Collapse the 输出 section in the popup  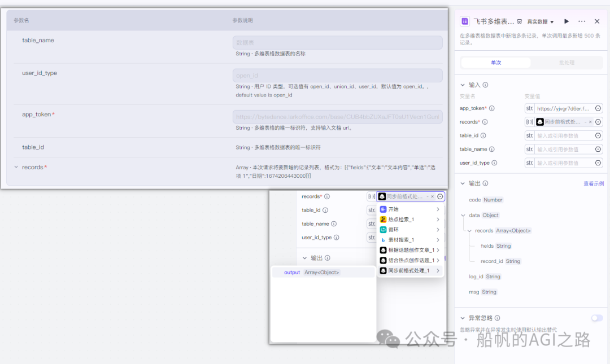coord(304,258)
